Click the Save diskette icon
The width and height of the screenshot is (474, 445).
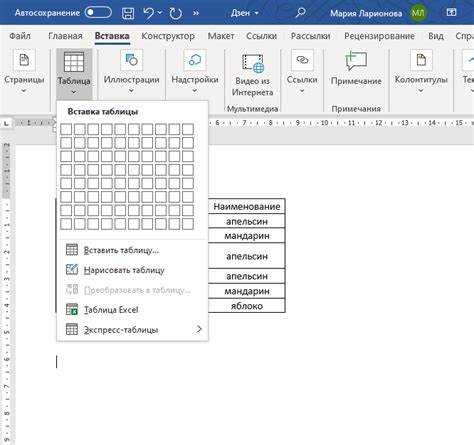tap(128, 13)
